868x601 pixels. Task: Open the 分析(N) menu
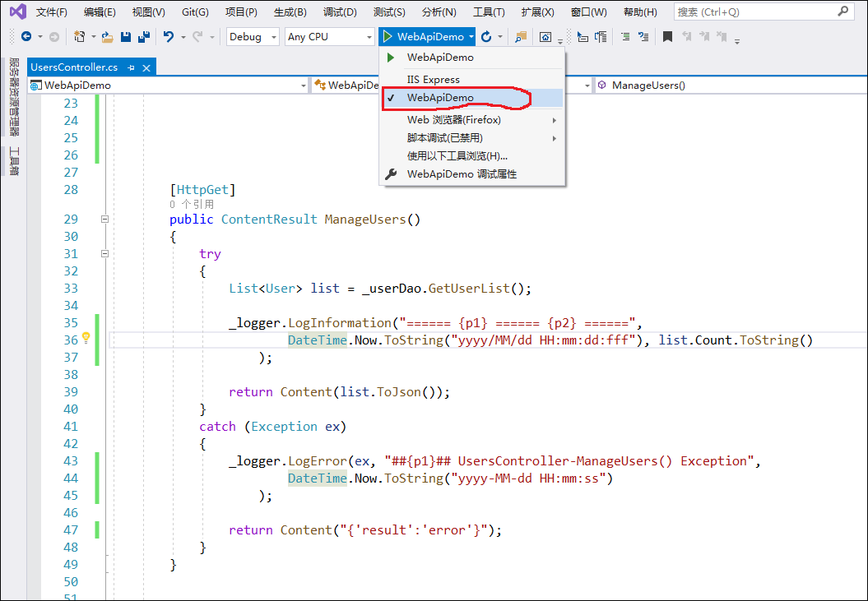(x=439, y=12)
